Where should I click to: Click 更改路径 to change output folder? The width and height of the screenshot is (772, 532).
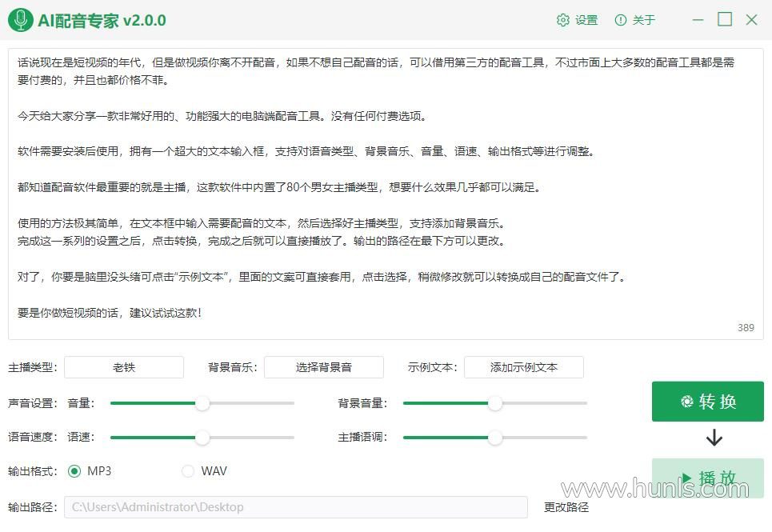[566, 507]
